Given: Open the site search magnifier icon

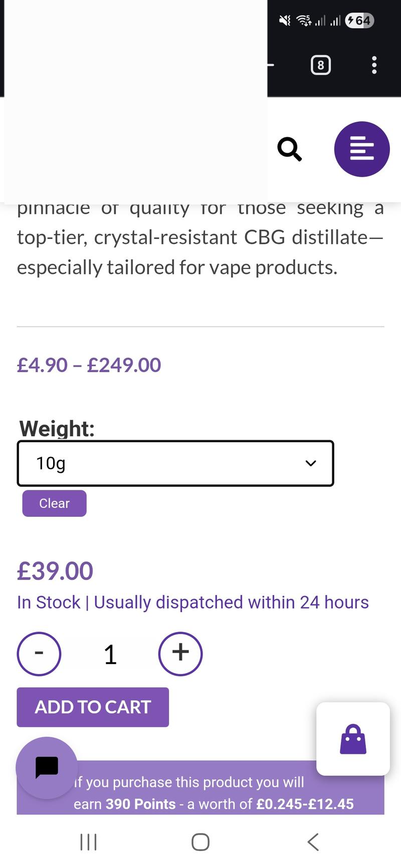Looking at the screenshot, I should pos(290,149).
